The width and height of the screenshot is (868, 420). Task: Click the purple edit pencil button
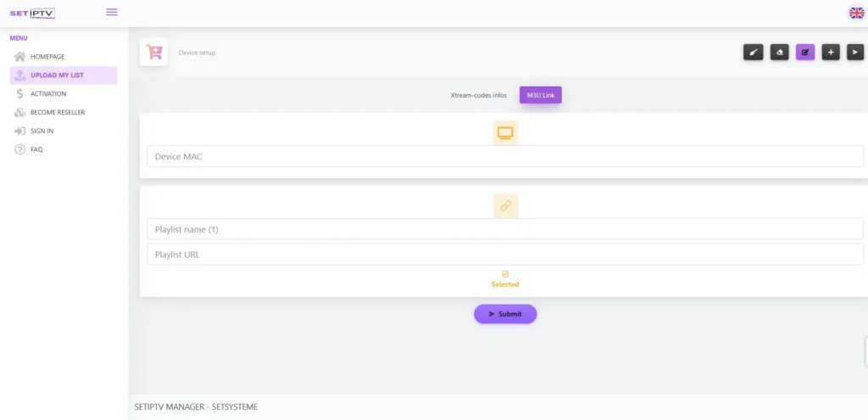coord(805,53)
